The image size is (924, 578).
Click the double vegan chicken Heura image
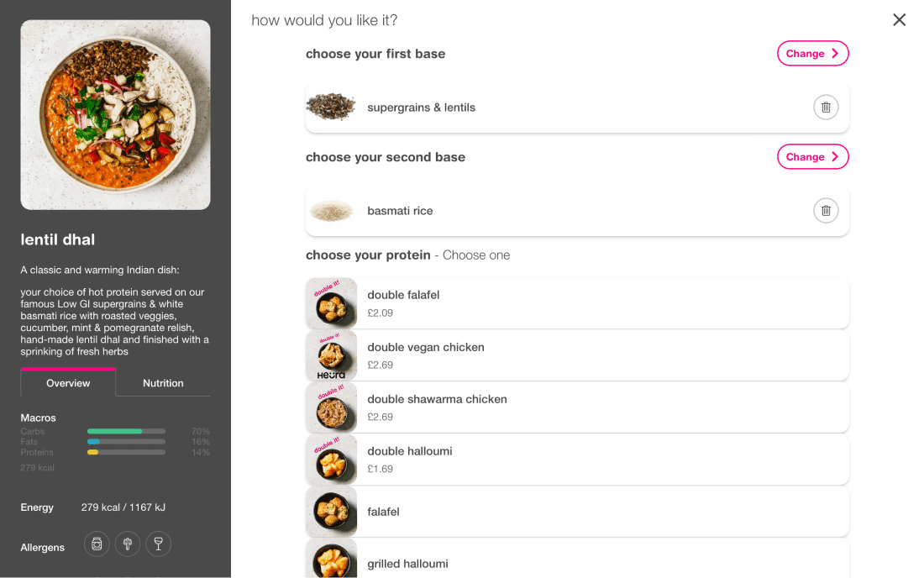pyautogui.click(x=331, y=355)
